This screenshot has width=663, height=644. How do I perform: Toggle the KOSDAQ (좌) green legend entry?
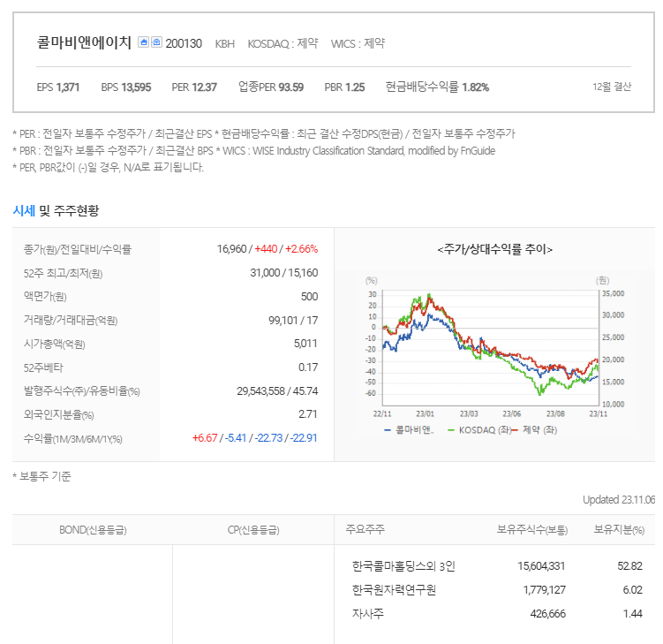pos(478,430)
